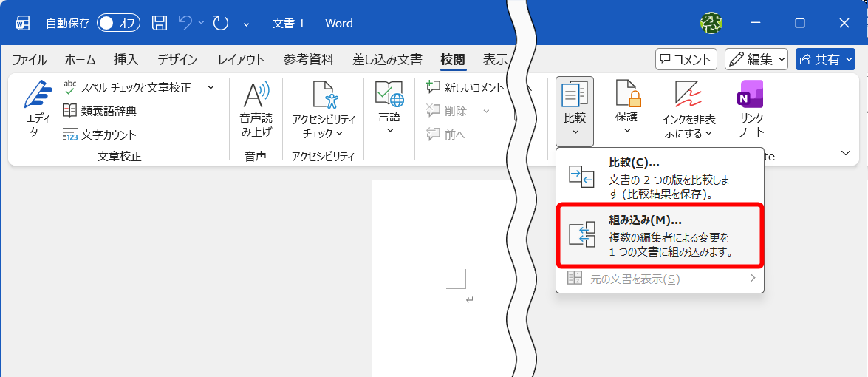Select the 校閲 tab
The height and width of the screenshot is (377, 868).
tap(453, 60)
